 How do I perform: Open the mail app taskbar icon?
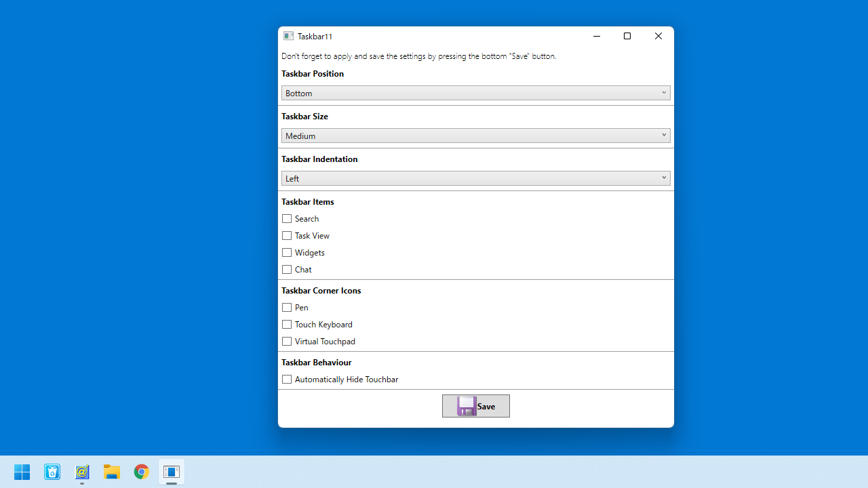click(x=82, y=472)
